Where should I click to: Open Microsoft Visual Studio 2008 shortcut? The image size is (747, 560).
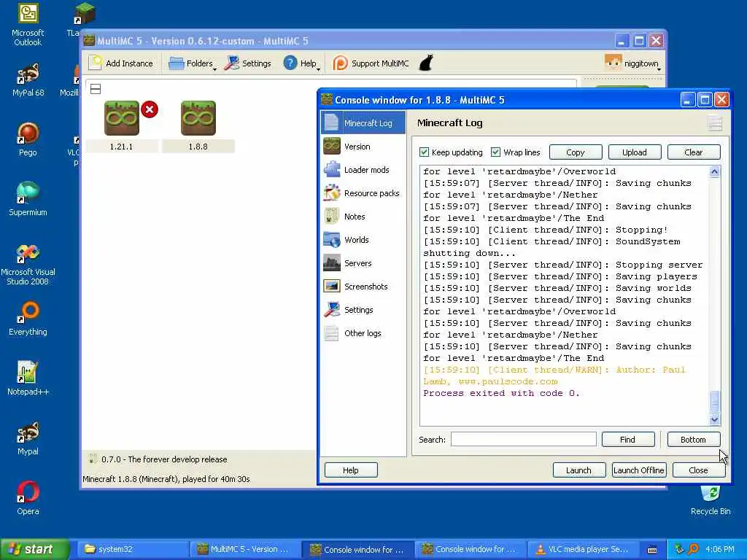tap(28, 264)
